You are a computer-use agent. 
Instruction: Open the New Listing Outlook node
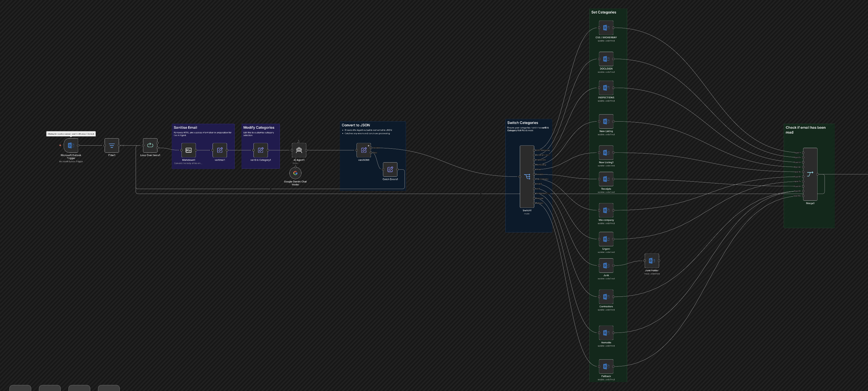tap(606, 121)
